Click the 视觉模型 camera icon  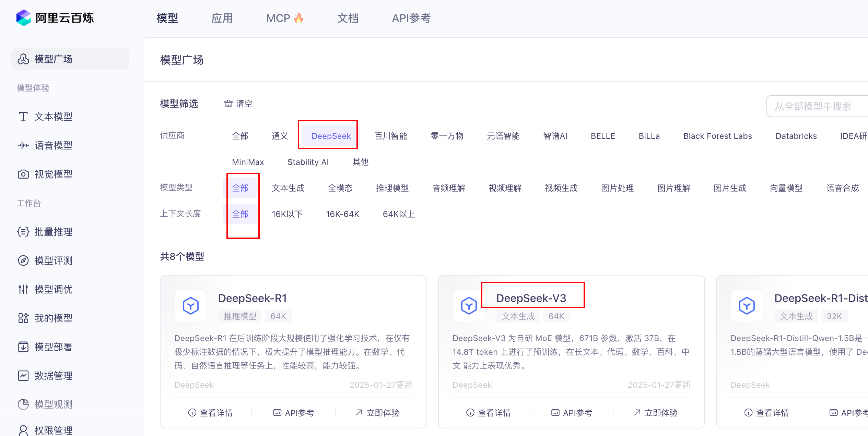23,174
